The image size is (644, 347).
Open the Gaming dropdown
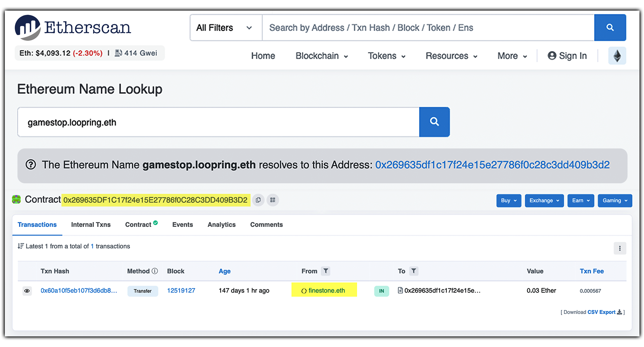click(615, 201)
